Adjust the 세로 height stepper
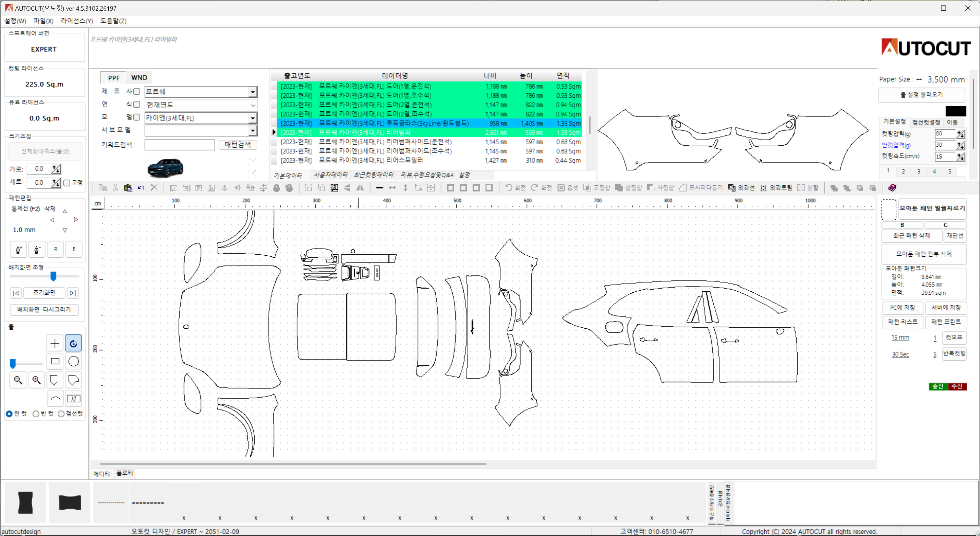Screen dimensions: 980x536 click(56, 183)
